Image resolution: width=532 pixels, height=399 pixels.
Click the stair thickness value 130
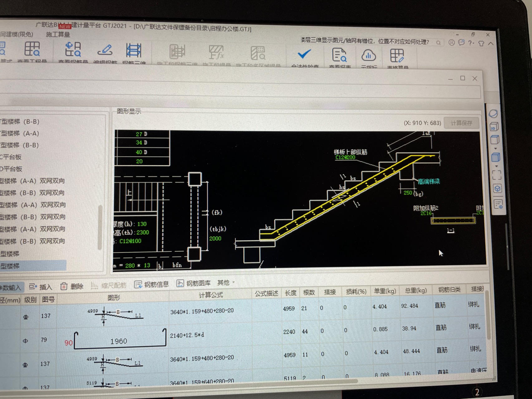point(142,224)
